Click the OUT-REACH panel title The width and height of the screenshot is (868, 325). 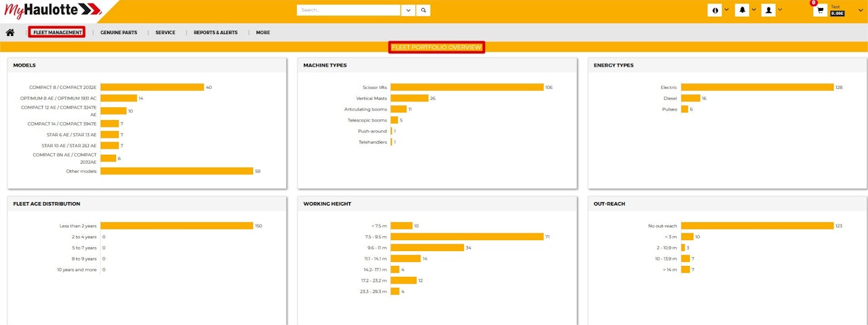(609, 204)
